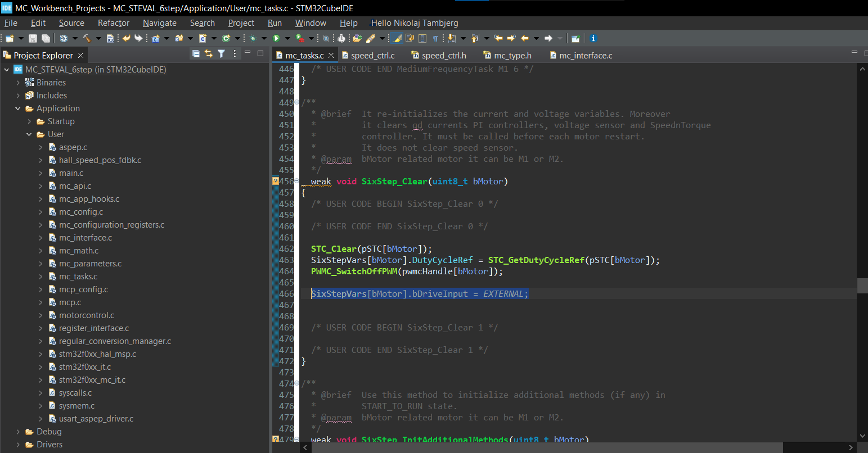This screenshot has height=453, width=868.
Task: Open the Refactor menu
Action: (114, 23)
